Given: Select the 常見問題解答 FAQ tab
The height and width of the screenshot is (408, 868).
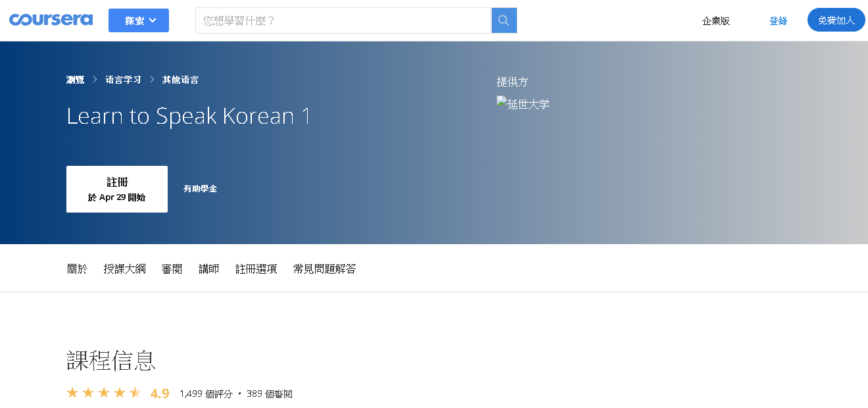Looking at the screenshot, I should pyautogui.click(x=325, y=268).
